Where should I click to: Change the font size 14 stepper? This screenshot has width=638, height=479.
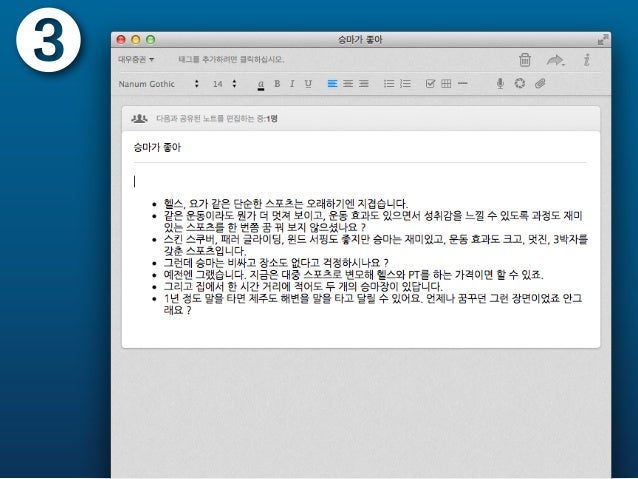click(x=234, y=83)
